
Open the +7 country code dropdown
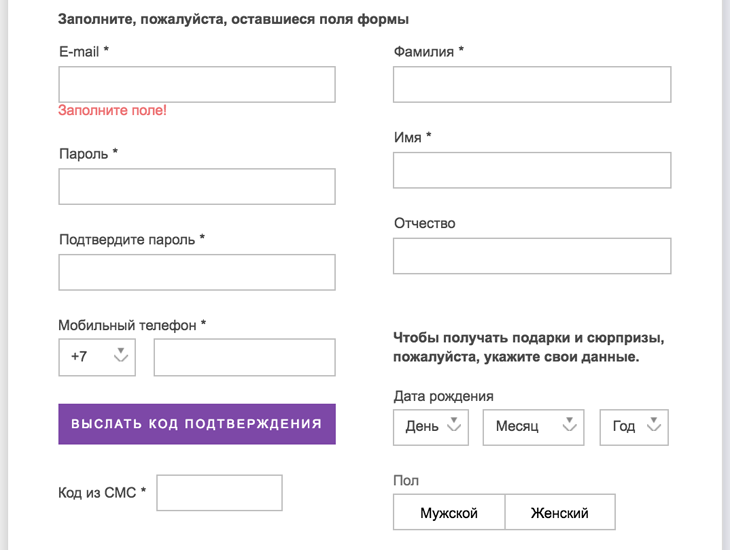pyautogui.click(x=96, y=357)
